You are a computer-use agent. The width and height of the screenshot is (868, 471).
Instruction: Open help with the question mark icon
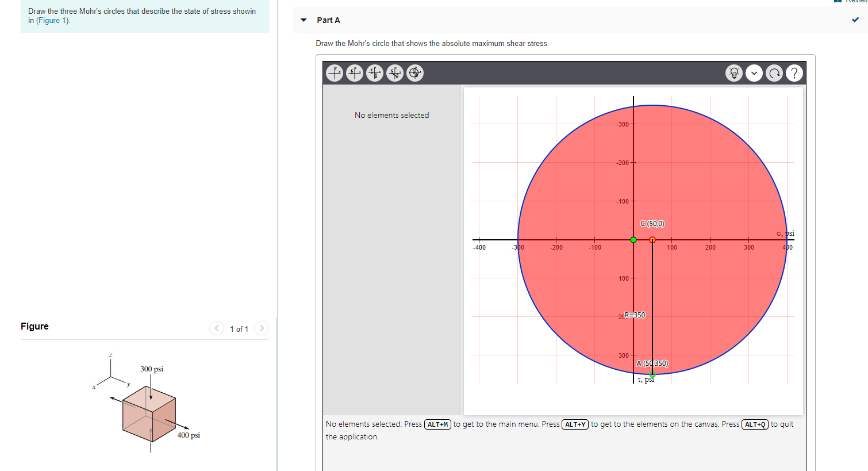click(794, 73)
